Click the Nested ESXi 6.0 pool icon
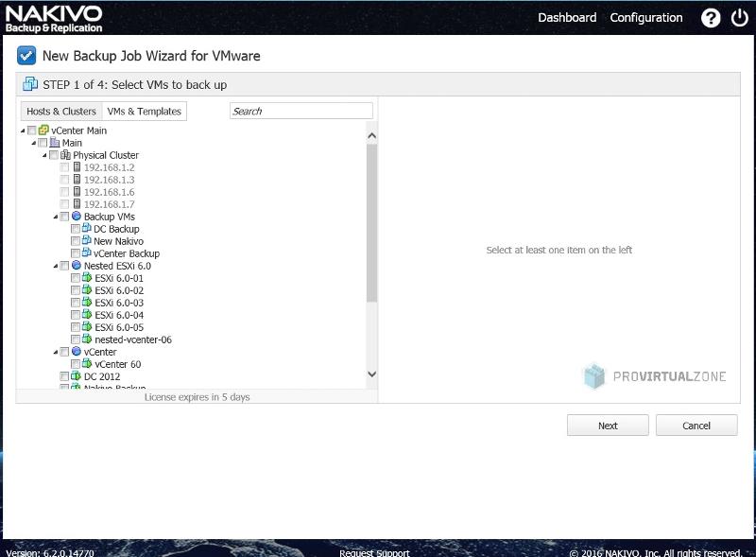This screenshot has height=557, width=756. coord(77,266)
